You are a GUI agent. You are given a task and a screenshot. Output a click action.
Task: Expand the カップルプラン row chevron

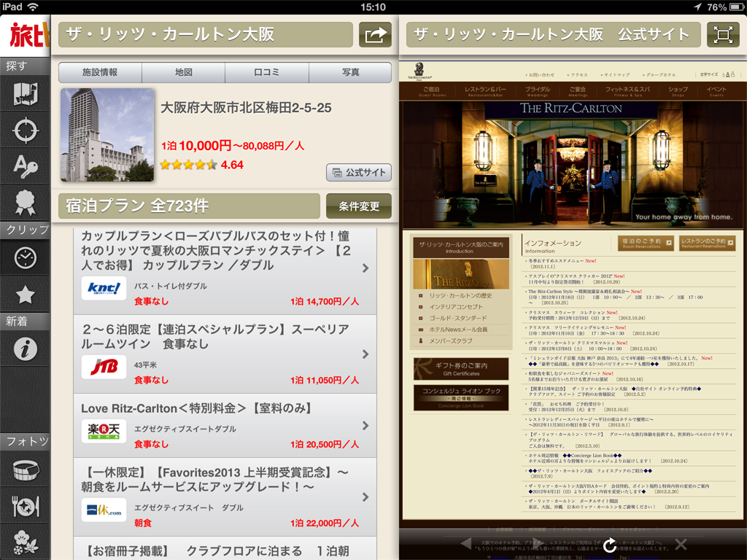365,268
